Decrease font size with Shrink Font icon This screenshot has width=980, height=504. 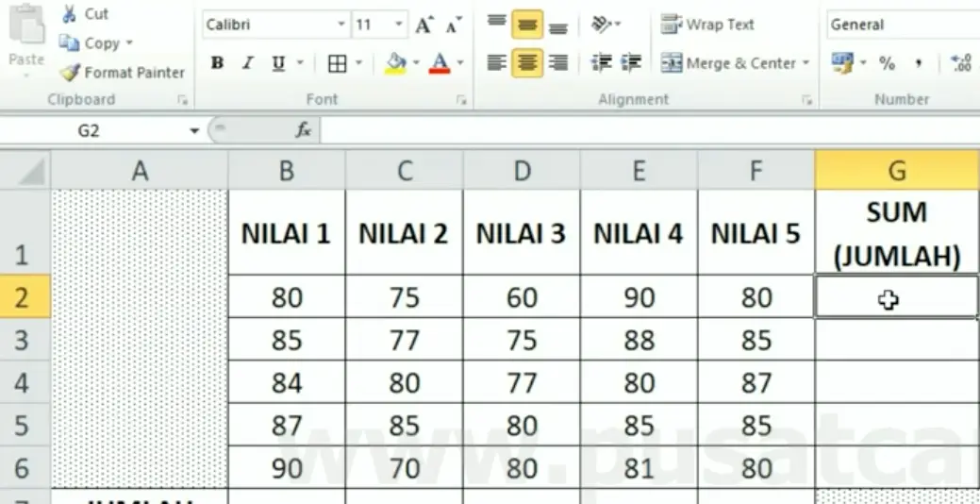pyautogui.click(x=453, y=25)
